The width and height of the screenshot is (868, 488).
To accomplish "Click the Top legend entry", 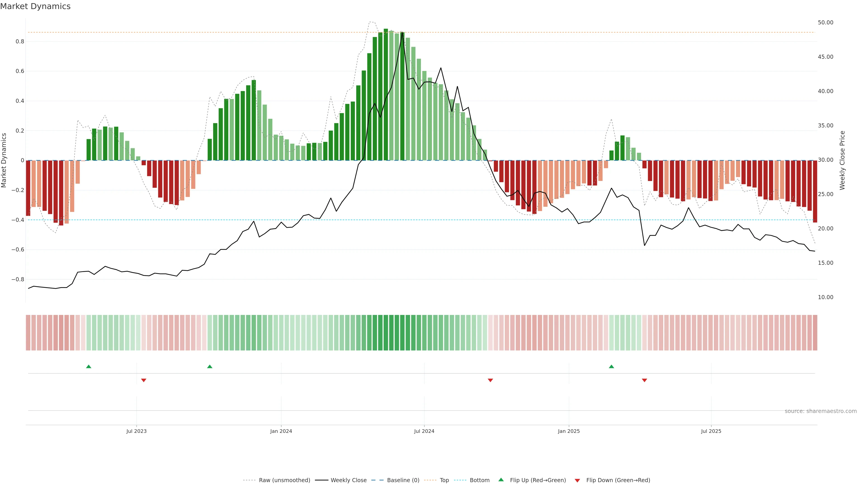I will click(444, 480).
